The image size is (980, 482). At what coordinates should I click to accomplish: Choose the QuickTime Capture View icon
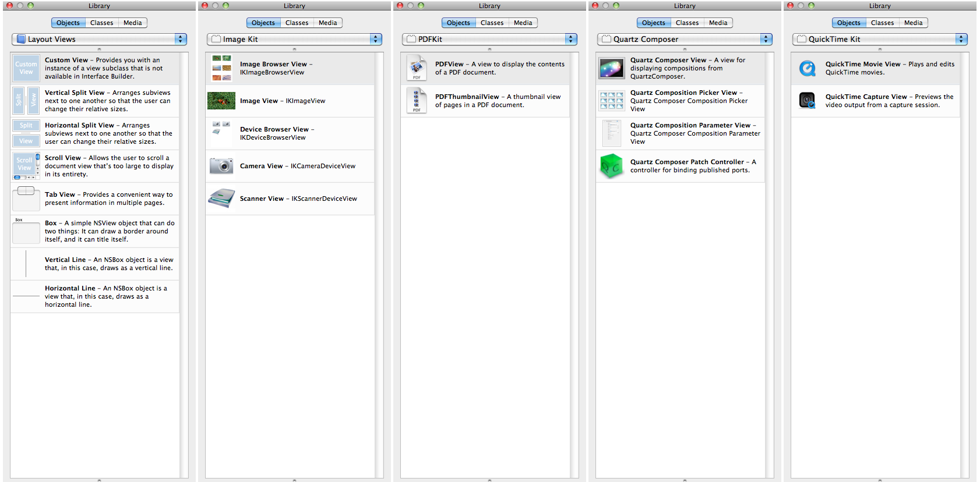coord(807,101)
